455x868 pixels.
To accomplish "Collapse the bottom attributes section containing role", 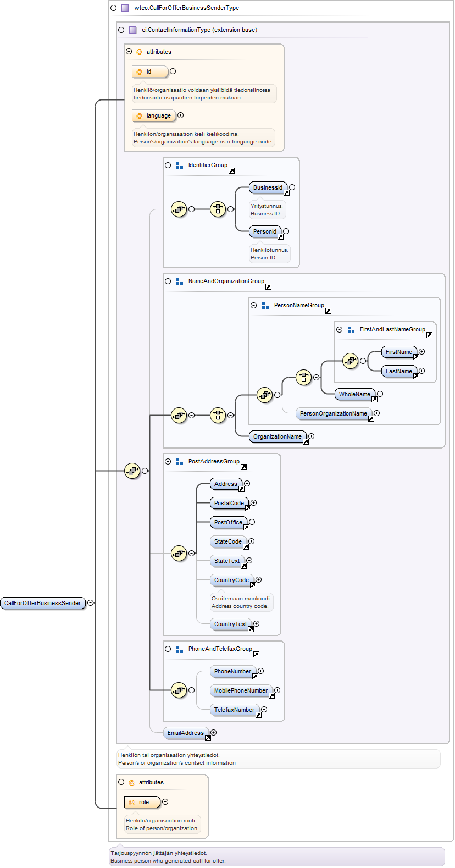I will [x=121, y=782].
